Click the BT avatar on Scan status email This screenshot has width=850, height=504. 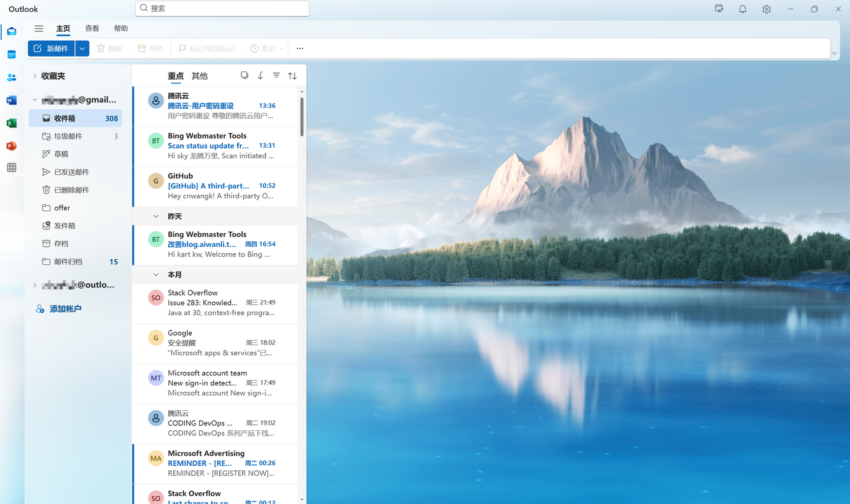point(156,141)
